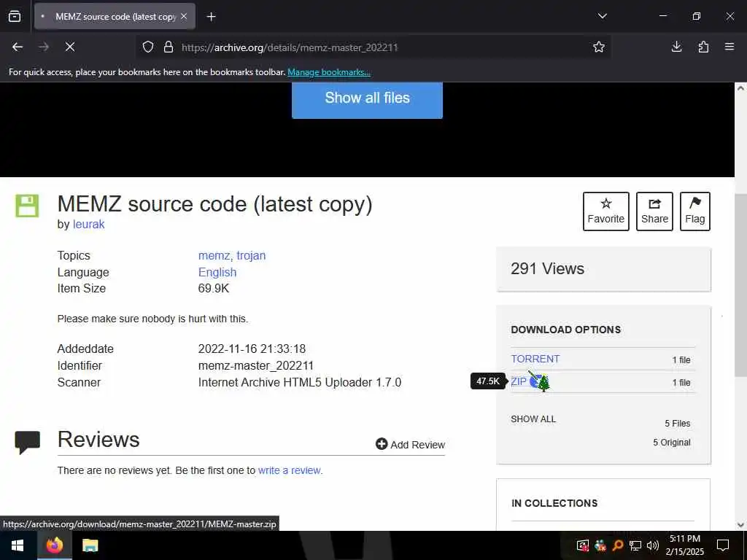Select the identifier text memz-master_202211
Viewport: 747px width, 560px height.
pos(256,366)
